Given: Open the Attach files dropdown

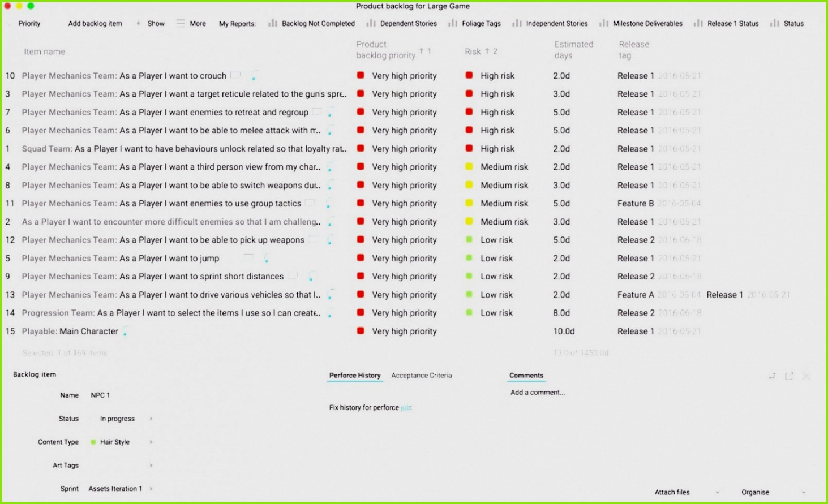Looking at the screenshot, I should (x=717, y=492).
